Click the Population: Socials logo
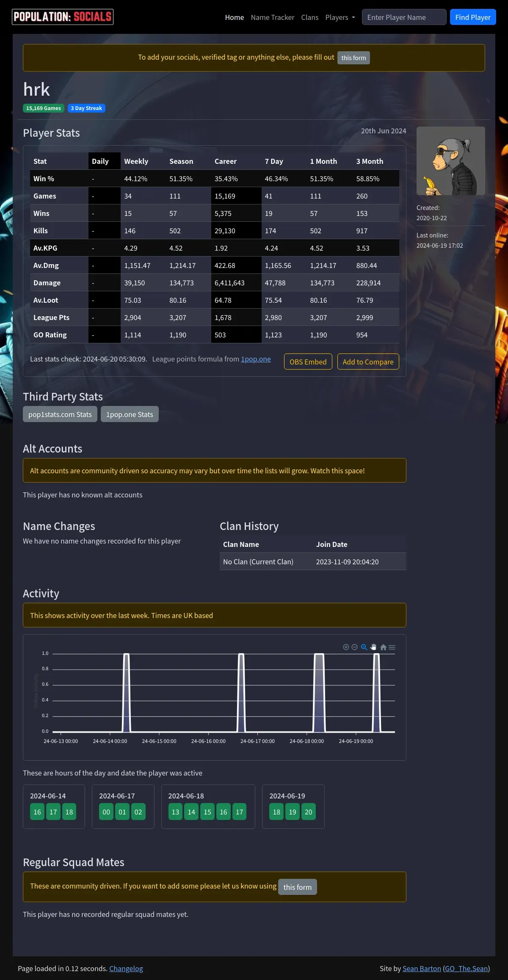The width and height of the screenshot is (508, 980). coord(63,17)
